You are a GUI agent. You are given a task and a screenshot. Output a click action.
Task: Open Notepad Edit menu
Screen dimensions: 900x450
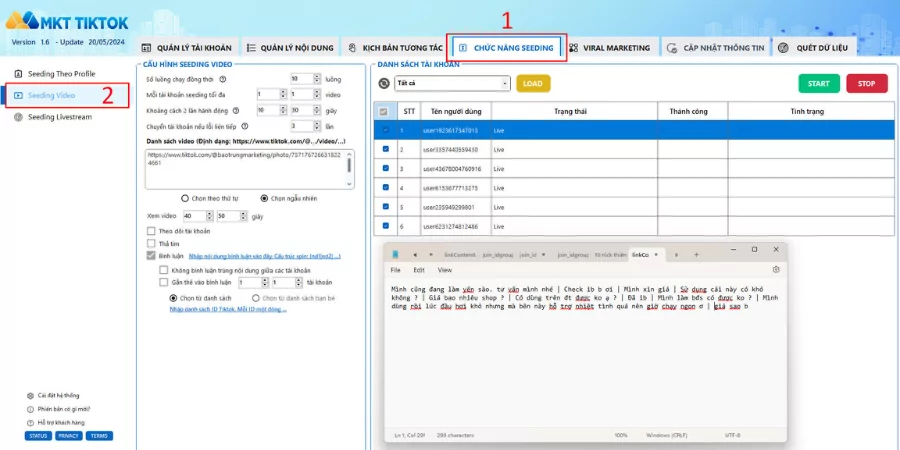click(x=420, y=270)
